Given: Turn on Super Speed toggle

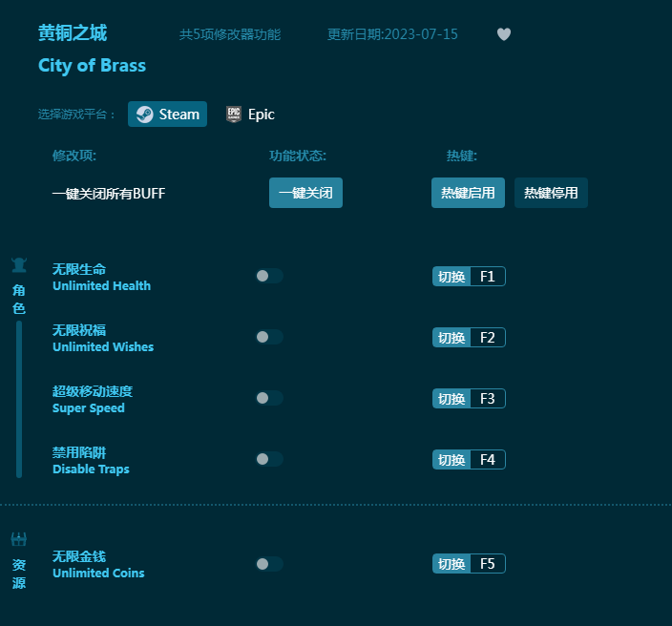Looking at the screenshot, I should (269, 398).
